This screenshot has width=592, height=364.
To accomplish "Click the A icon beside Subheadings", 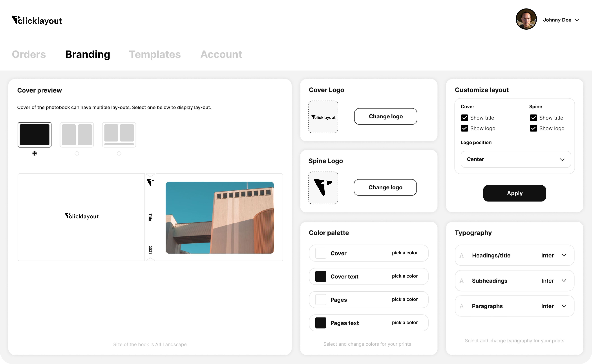I will pos(462,281).
